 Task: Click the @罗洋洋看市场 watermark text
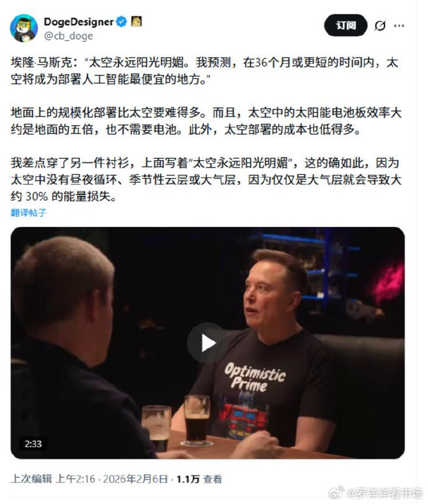(x=385, y=492)
